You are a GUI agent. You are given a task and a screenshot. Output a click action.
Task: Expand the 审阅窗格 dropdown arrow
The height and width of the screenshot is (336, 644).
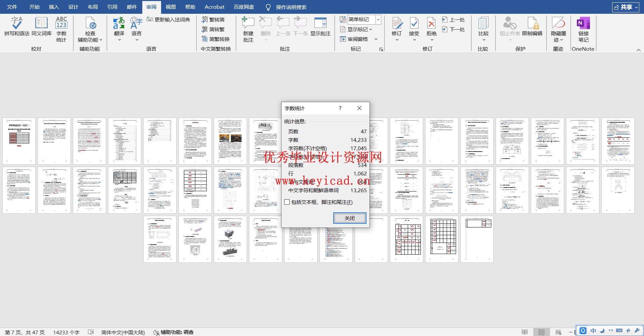tap(376, 39)
